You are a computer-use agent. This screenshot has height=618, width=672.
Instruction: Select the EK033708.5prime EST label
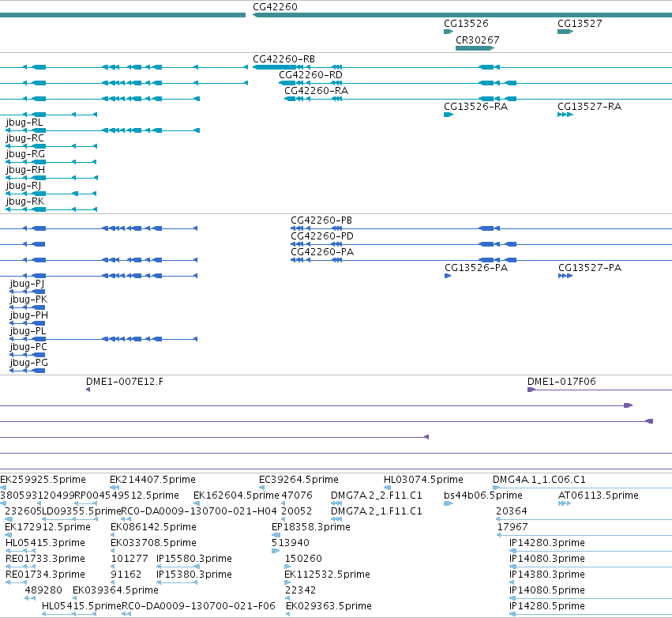pyautogui.click(x=153, y=543)
